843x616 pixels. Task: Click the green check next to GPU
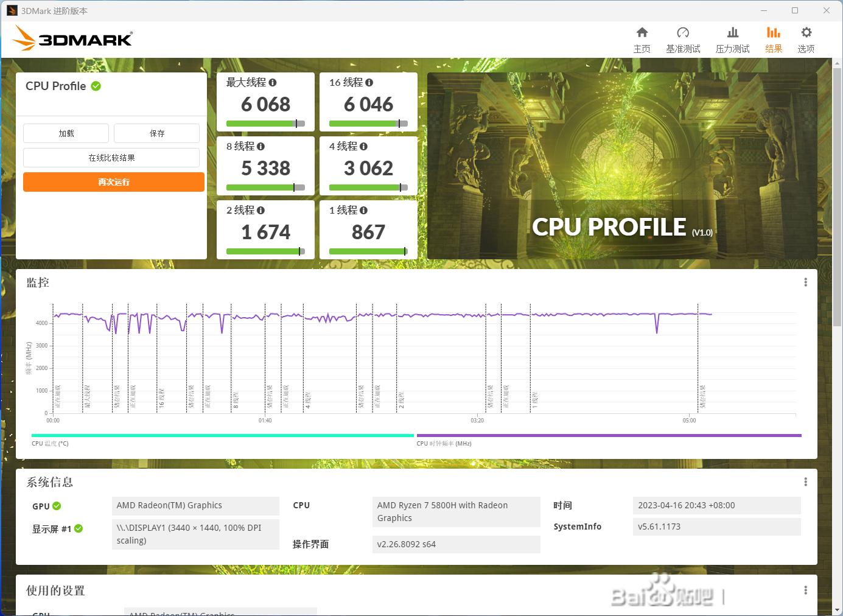tap(57, 506)
